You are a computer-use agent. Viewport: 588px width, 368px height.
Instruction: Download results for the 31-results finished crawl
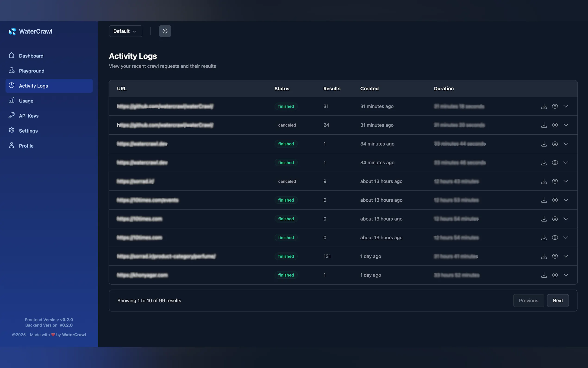click(544, 106)
